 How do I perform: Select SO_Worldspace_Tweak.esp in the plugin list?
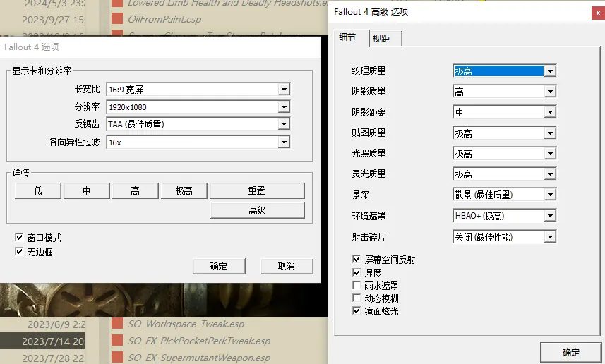click(x=186, y=324)
